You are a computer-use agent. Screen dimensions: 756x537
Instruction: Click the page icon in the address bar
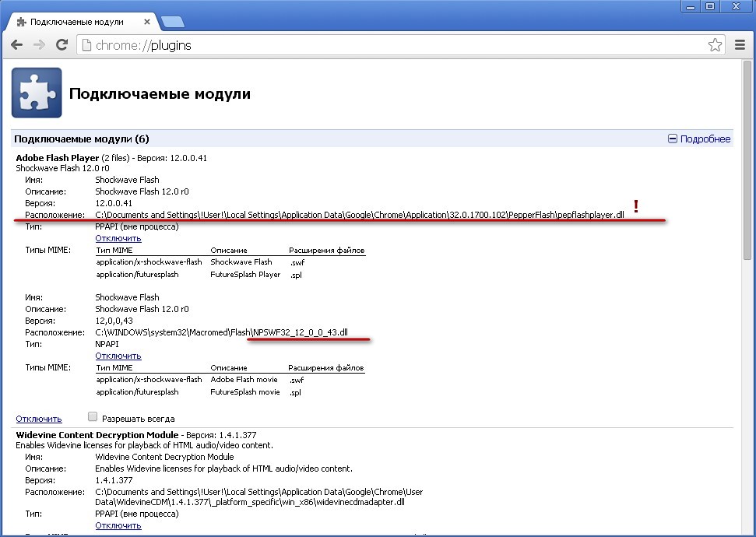[86, 45]
